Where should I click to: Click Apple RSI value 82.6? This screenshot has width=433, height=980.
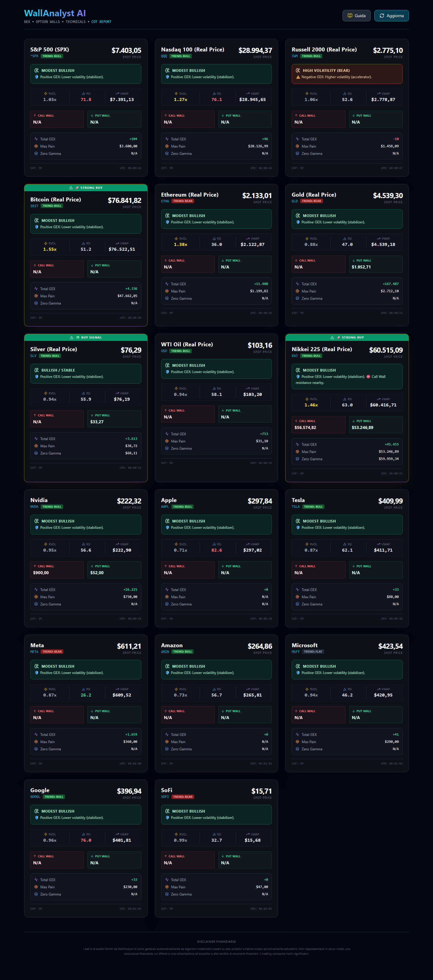coord(216,550)
